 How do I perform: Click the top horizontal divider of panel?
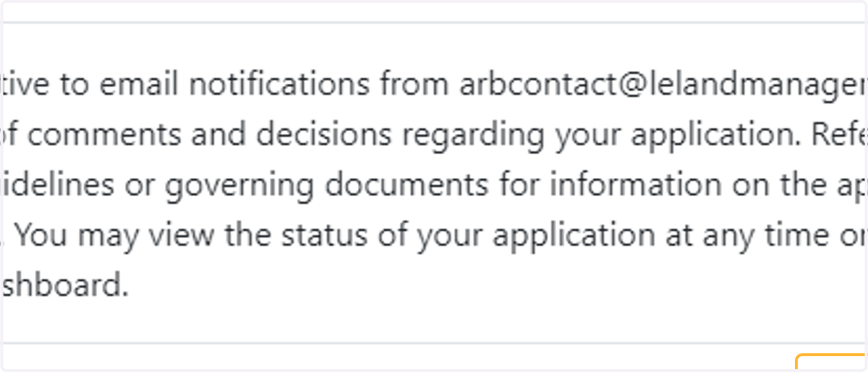(x=434, y=22)
